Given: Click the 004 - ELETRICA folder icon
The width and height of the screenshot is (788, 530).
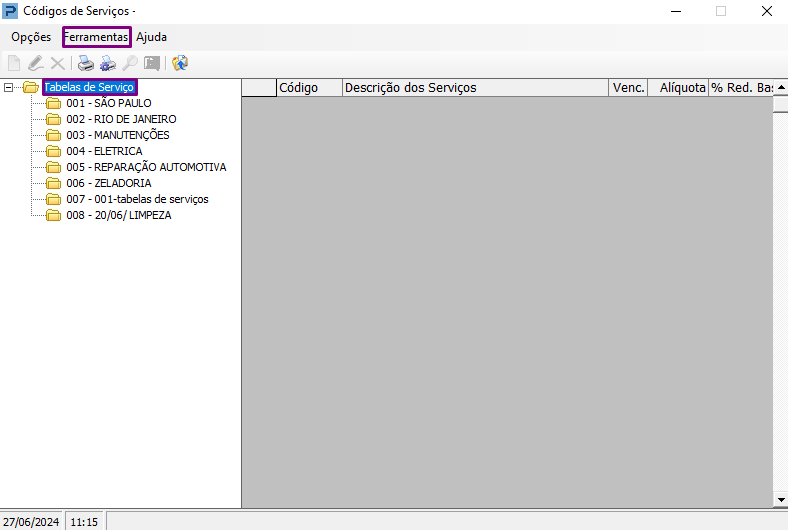Looking at the screenshot, I should (x=53, y=151).
